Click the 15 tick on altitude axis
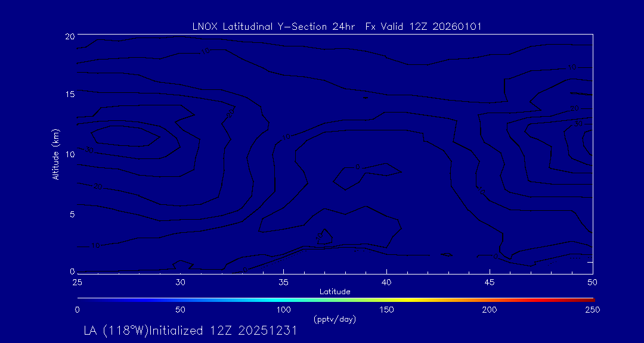Image resolution: width=644 pixels, height=343 pixels. coord(69,95)
